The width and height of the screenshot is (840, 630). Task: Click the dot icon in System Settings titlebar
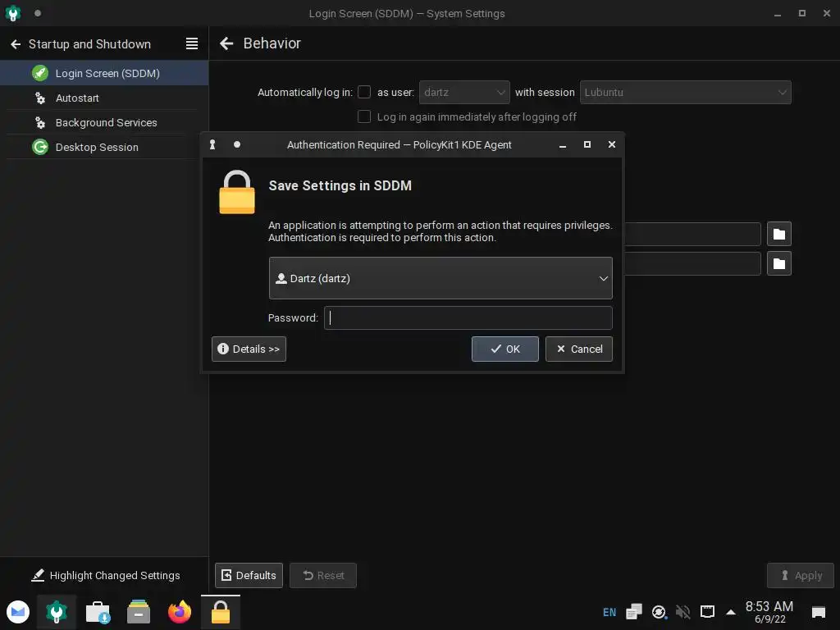(38, 13)
